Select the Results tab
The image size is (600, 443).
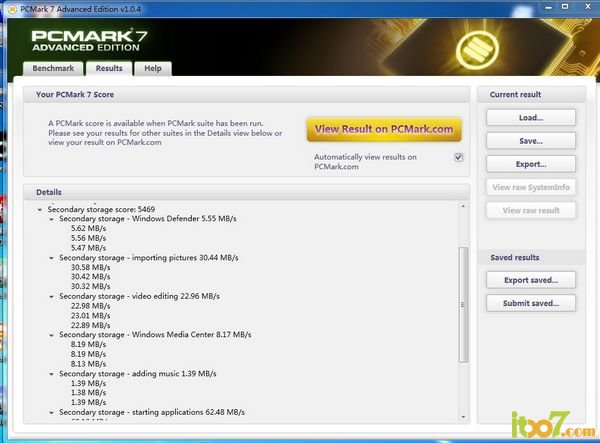coord(108,69)
